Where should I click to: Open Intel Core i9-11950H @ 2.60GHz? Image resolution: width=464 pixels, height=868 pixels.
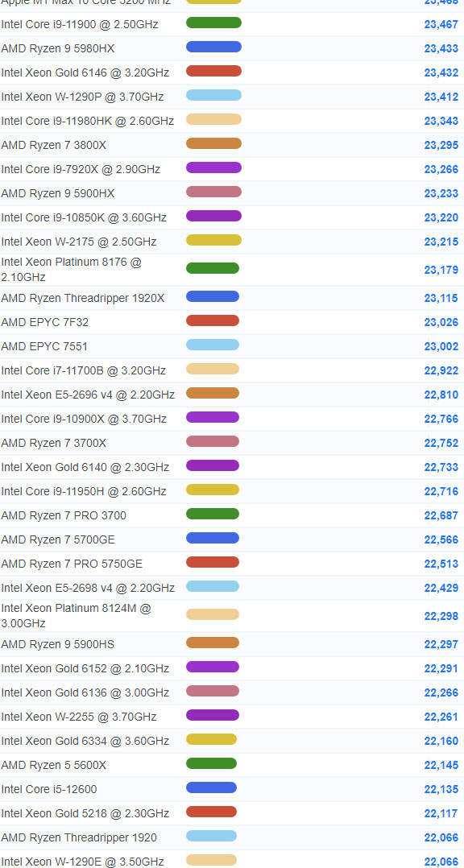point(84,491)
